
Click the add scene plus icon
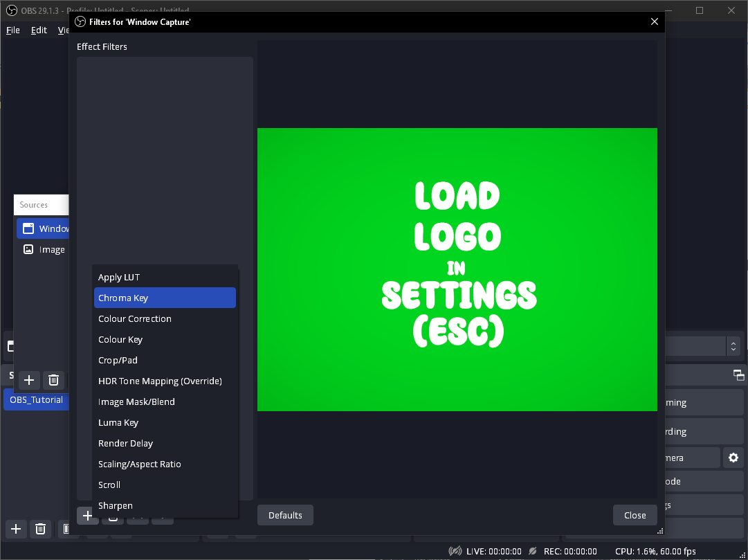(16, 530)
